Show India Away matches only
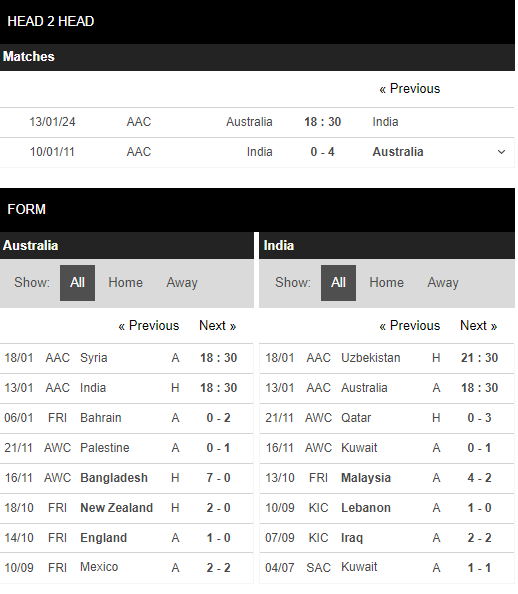 click(445, 284)
